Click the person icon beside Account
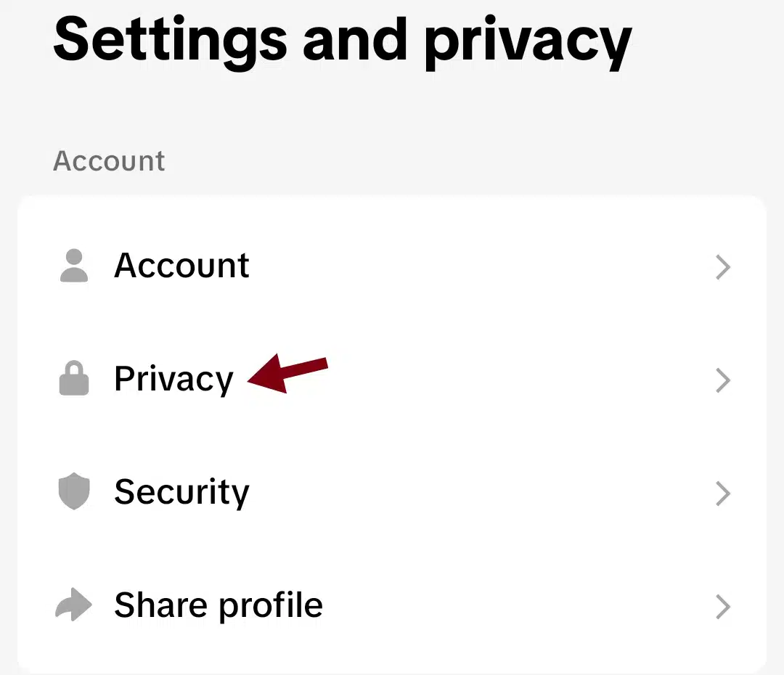Image resolution: width=784 pixels, height=675 pixels. pyautogui.click(x=74, y=266)
